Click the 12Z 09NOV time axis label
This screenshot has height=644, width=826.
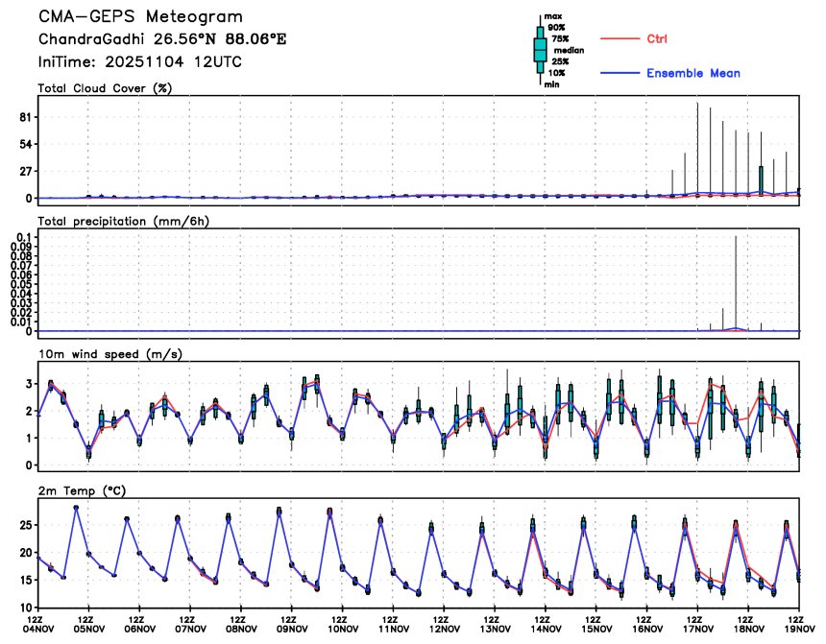(x=291, y=625)
